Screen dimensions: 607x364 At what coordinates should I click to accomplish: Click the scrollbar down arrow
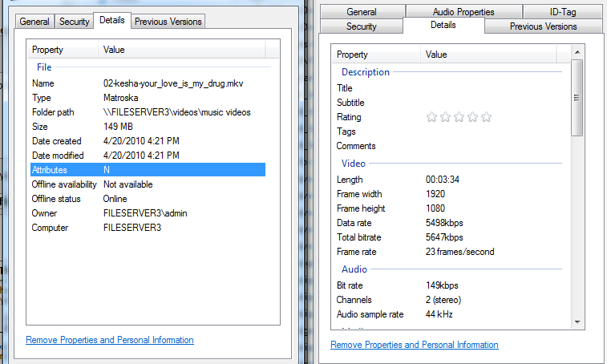point(577,322)
